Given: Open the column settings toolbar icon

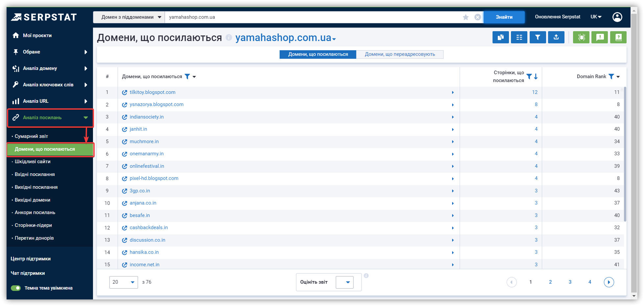Looking at the screenshot, I should coord(519,37).
